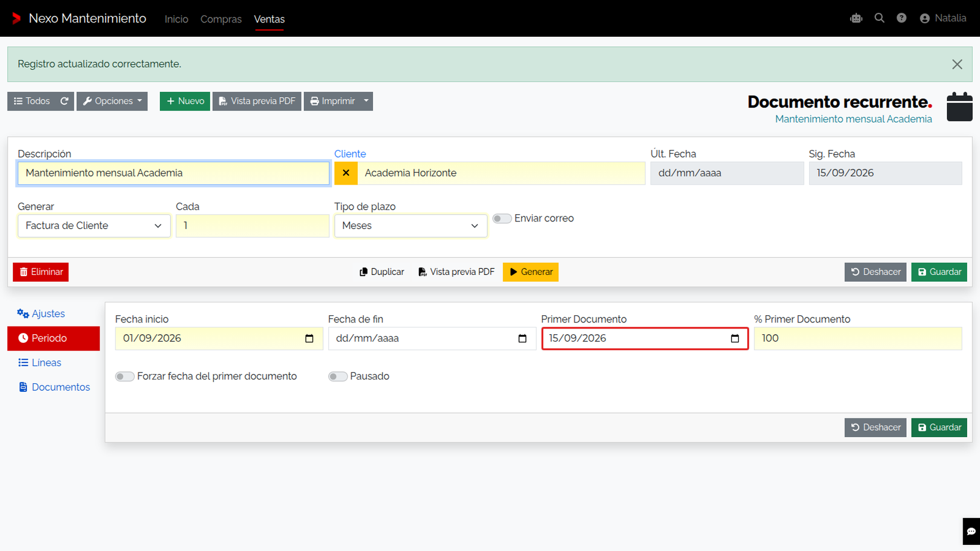Save using the upper Guardar button

tap(939, 272)
